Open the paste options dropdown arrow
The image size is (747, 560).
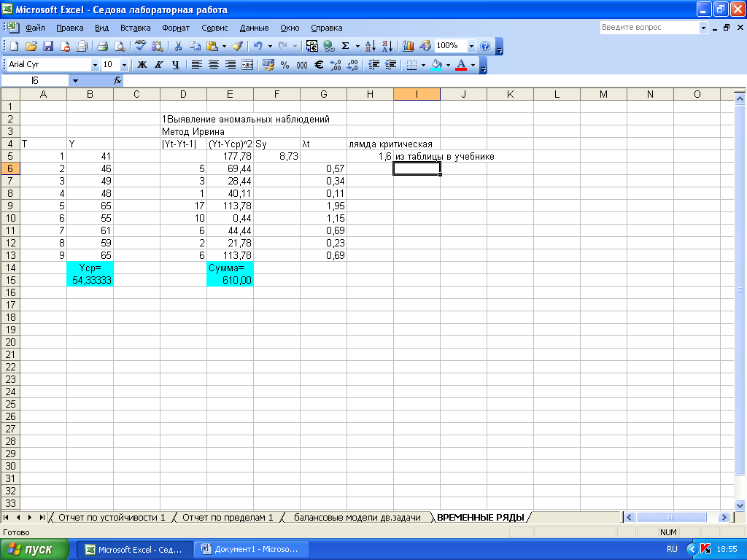(224, 46)
